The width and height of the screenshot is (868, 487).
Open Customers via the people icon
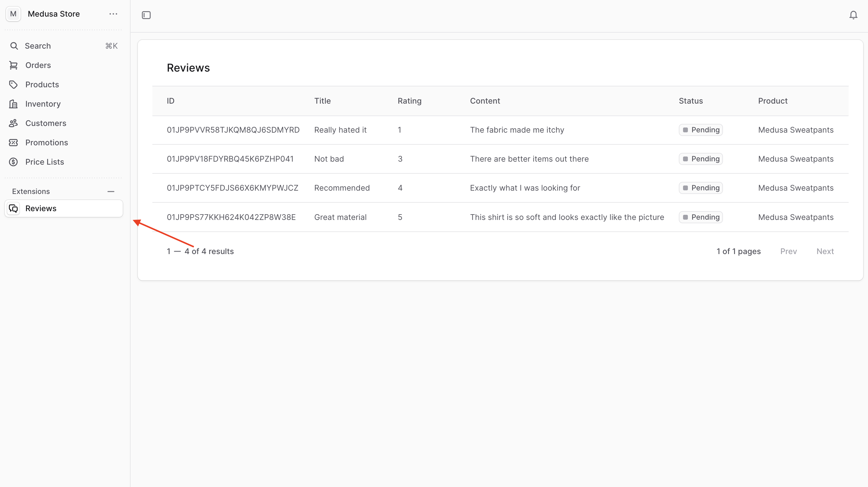tap(14, 123)
